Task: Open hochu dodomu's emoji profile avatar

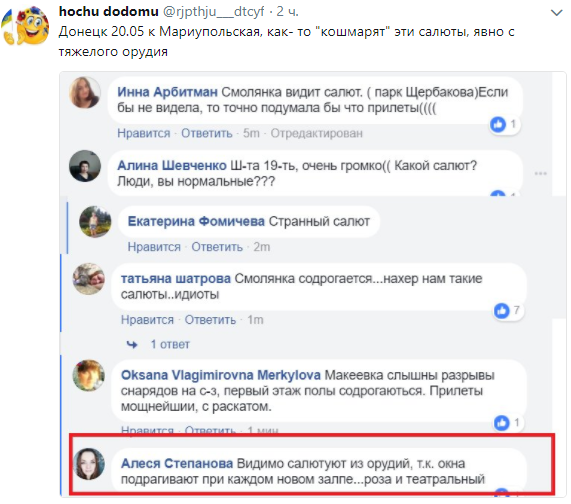Action: (x=25, y=25)
